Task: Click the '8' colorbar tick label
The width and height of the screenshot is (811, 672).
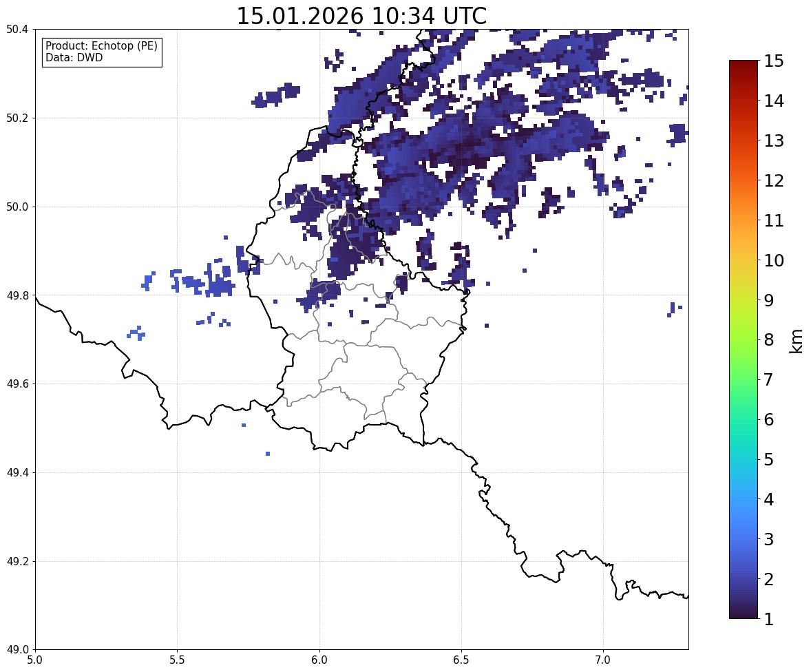Action: tap(769, 340)
